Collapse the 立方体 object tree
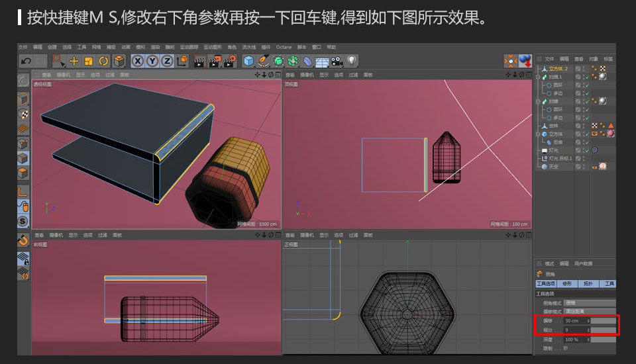 tap(538, 134)
